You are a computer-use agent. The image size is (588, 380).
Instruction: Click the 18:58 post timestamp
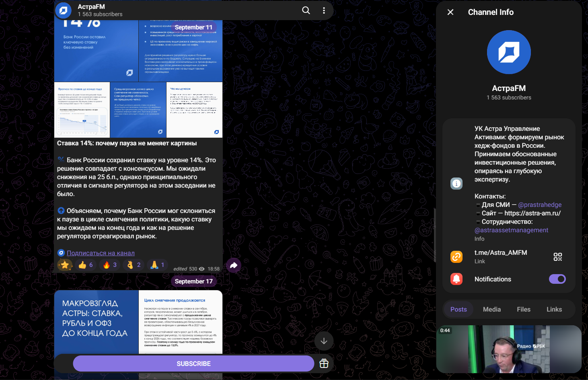[x=214, y=269]
